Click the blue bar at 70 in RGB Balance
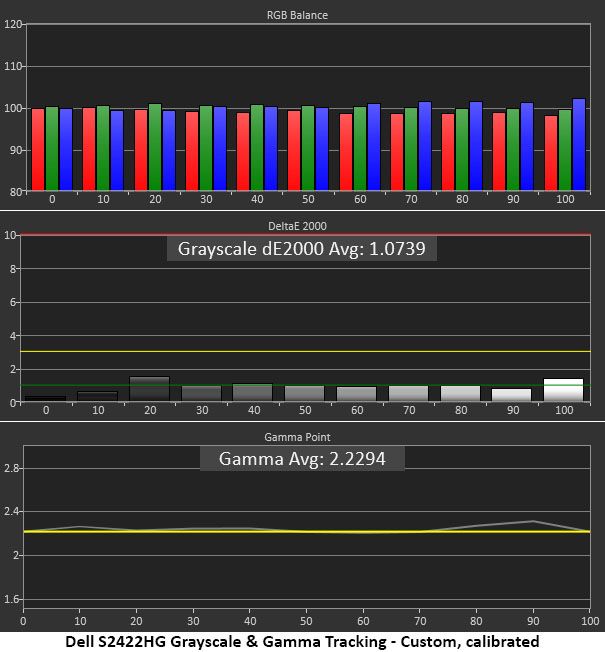The width and height of the screenshot is (605, 652). point(425,146)
